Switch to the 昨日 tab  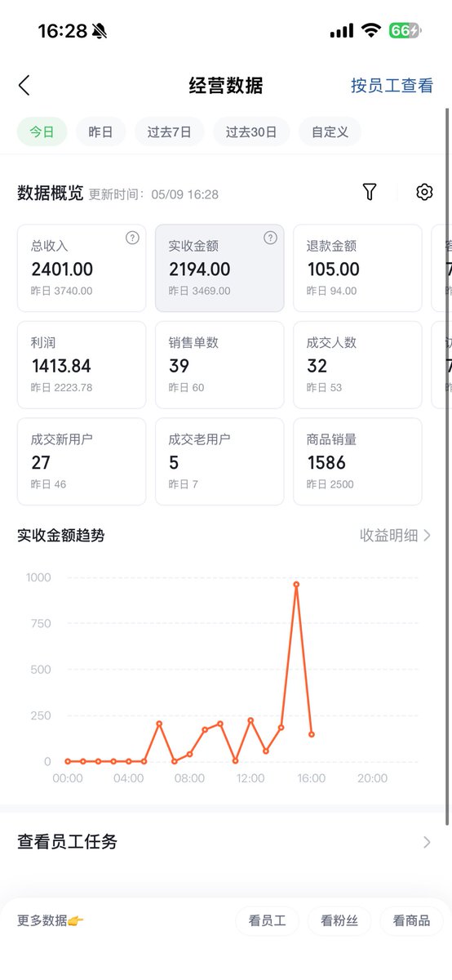100,131
